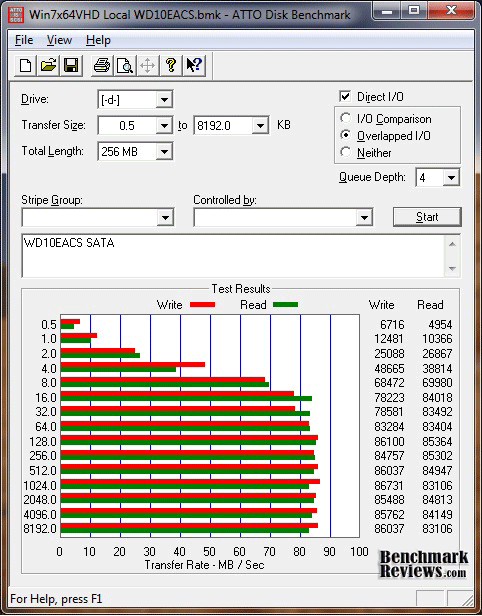482x616 pixels.
Task: Print results using the printer icon
Action: point(102,65)
